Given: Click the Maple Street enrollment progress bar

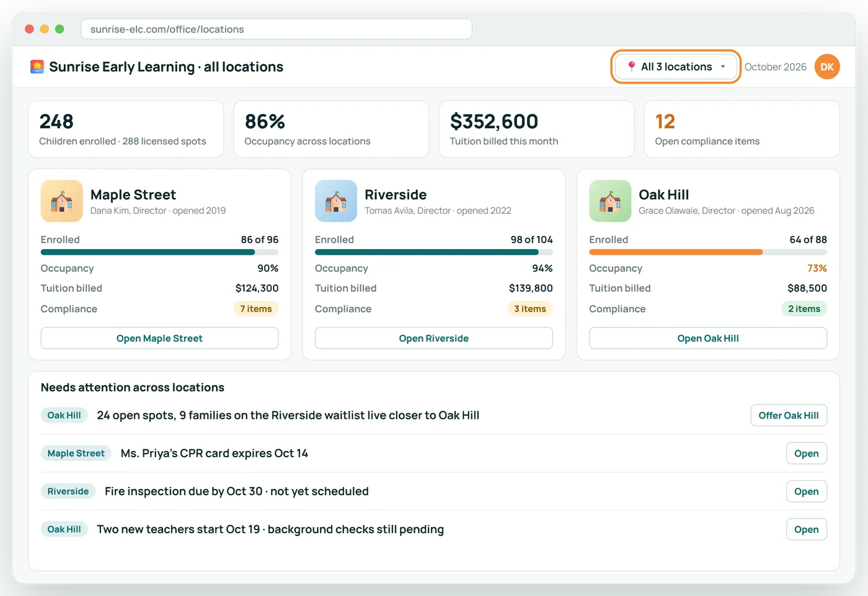Looking at the screenshot, I should (x=159, y=252).
